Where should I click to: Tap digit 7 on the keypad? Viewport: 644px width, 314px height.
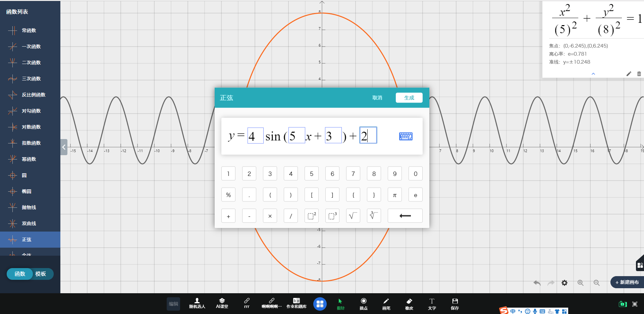pos(353,174)
